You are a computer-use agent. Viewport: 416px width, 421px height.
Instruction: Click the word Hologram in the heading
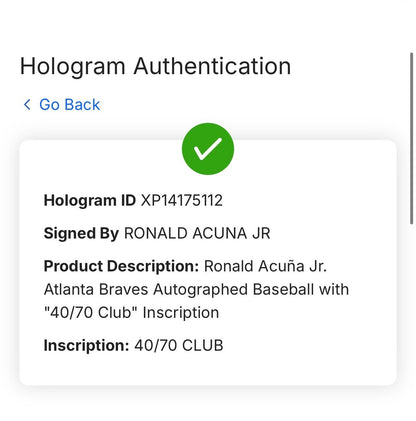(x=73, y=66)
